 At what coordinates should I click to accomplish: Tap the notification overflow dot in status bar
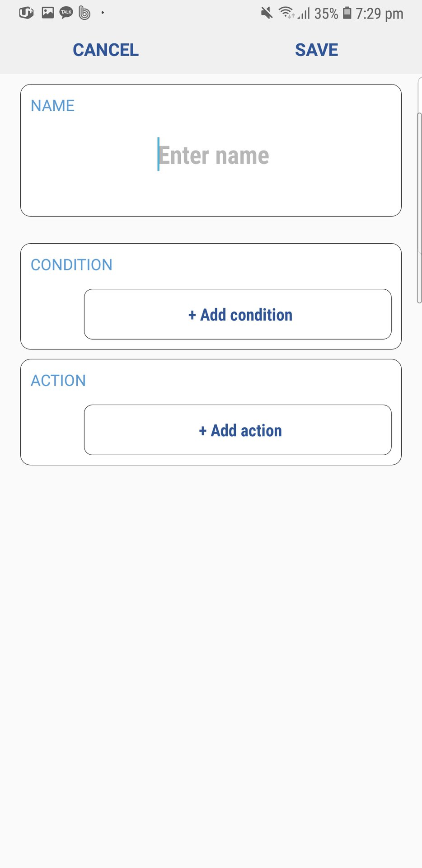[103, 13]
